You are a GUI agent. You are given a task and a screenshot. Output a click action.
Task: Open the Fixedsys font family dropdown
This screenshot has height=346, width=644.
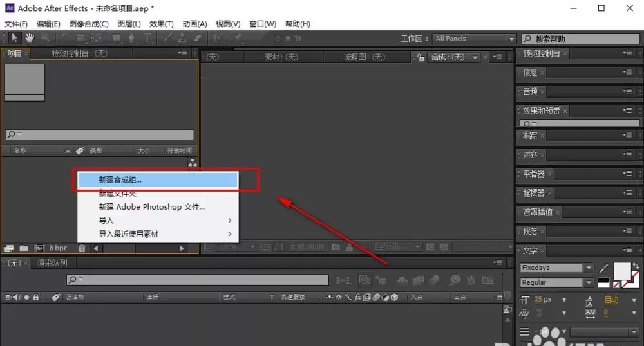(x=589, y=268)
